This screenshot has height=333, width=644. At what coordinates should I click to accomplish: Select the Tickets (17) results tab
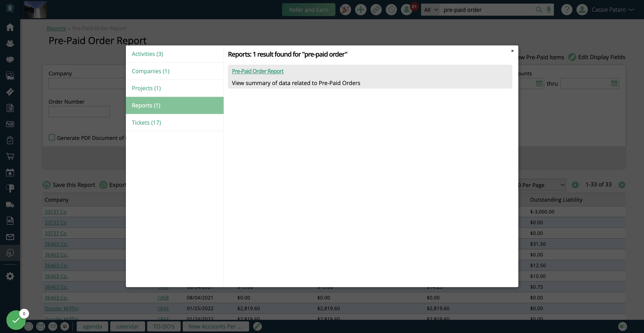tap(174, 123)
